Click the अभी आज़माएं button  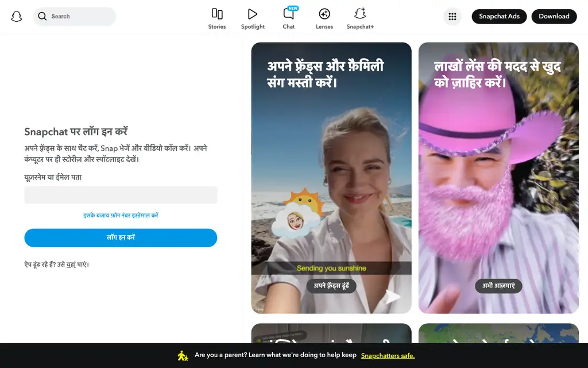pyautogui.click(x=498, y=286)
